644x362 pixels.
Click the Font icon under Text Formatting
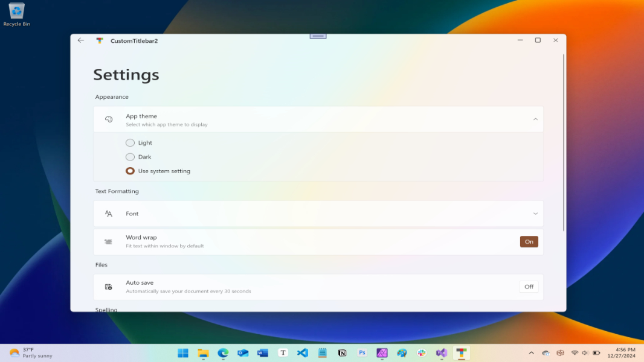pyautogui.click(x=109, y=213)
